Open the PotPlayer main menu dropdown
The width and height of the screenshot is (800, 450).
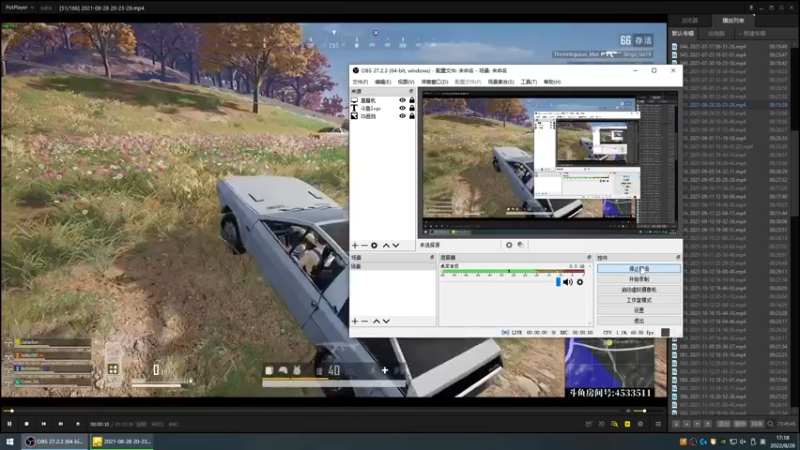tap(19, 8)
